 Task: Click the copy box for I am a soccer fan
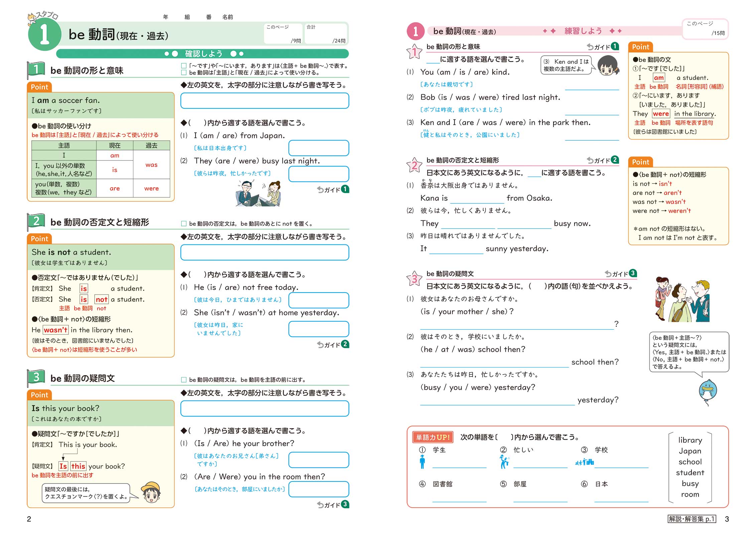pyautogui.click(x=265, y=101)
